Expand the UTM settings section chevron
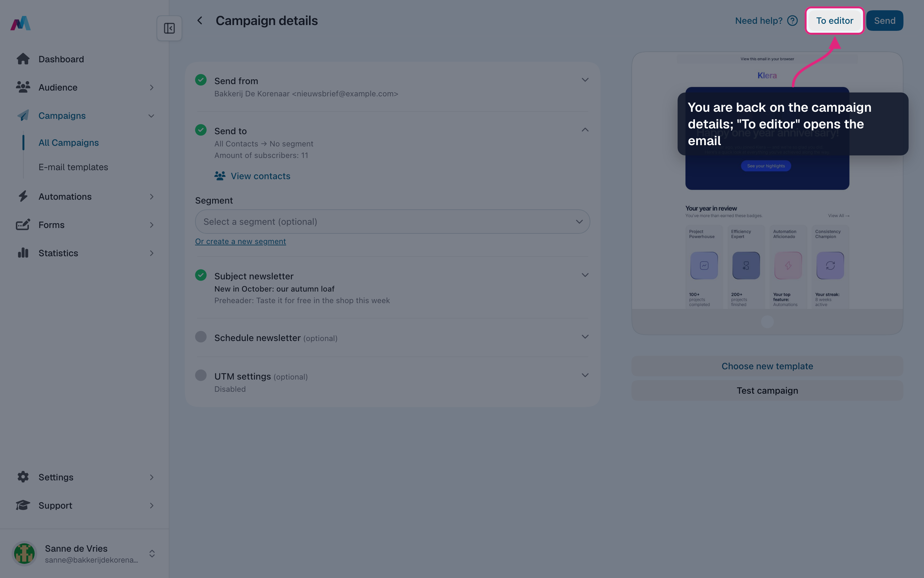This screenshot has height=578, width=924. pos(585,375)
